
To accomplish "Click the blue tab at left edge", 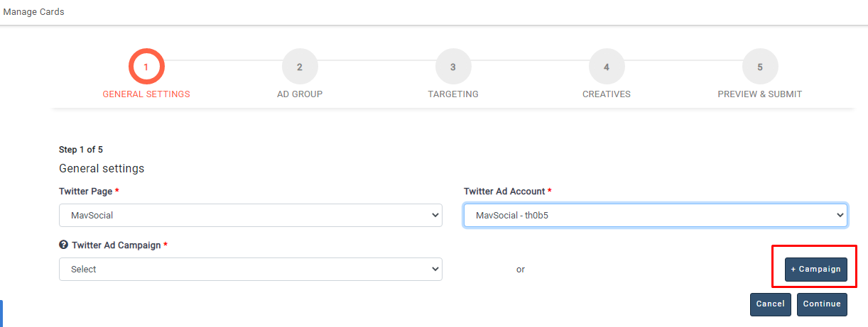I will 1,313.
